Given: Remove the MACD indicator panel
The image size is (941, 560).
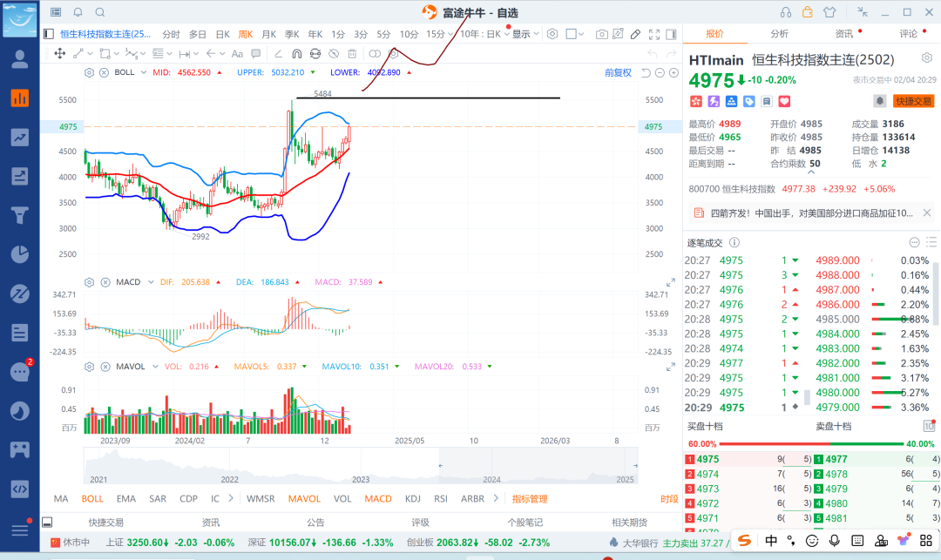Looking at the screenshot, I should pos(105,282).
